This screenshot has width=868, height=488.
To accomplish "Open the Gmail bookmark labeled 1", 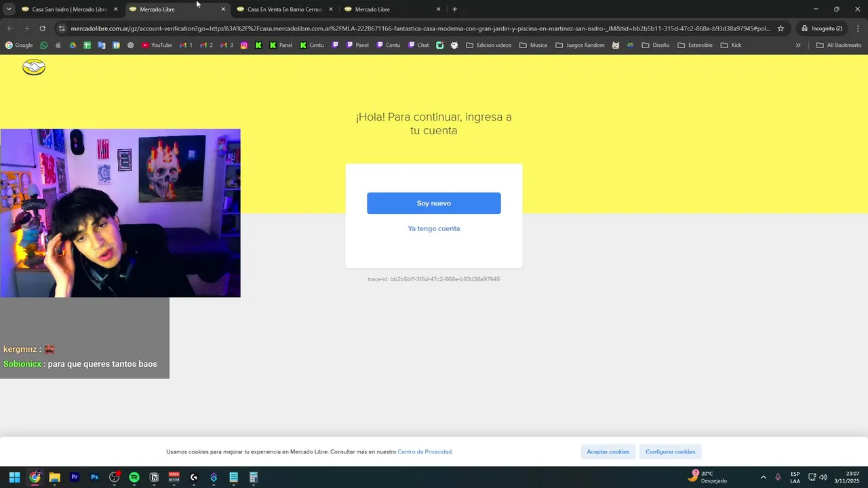I will [x=186, y=45].
